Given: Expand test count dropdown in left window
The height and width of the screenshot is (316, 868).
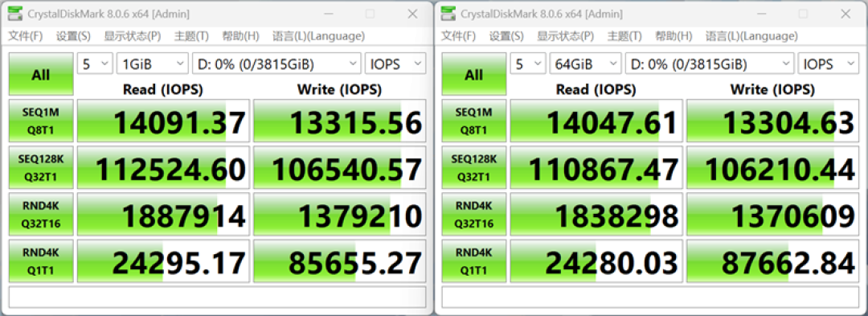Looking at the screenshot, I should (95, 64).
